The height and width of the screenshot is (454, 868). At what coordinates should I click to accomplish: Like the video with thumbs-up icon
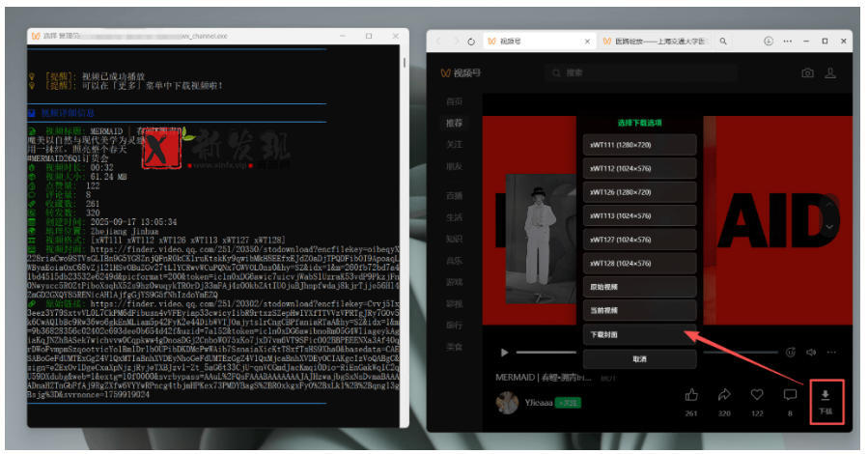point(691,395)
